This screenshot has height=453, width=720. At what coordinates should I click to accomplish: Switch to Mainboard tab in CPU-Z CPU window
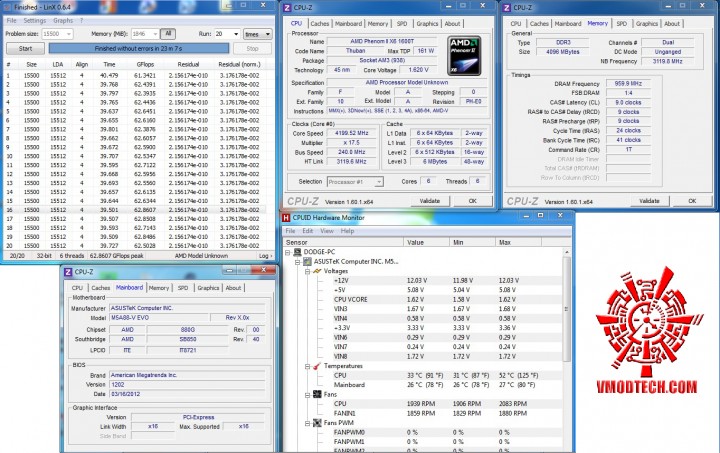tap(349, 23)
